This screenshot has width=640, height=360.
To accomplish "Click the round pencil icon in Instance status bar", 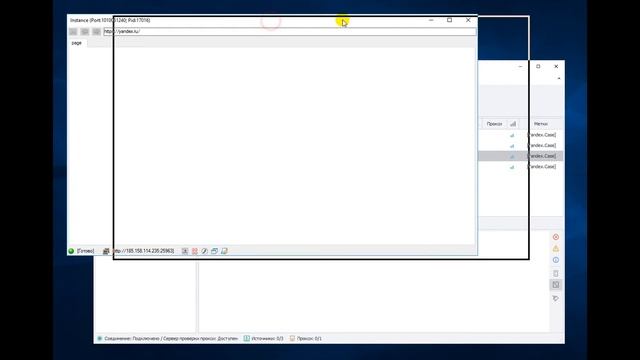I will pyautogui.click(x=204, y=251).
